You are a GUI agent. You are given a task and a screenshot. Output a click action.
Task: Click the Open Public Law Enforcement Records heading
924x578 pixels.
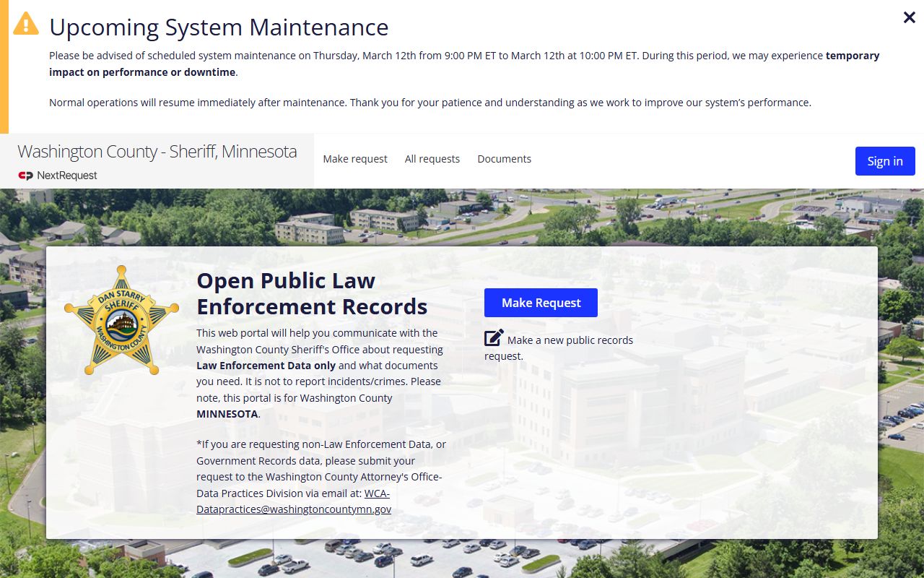pos(312,293)
